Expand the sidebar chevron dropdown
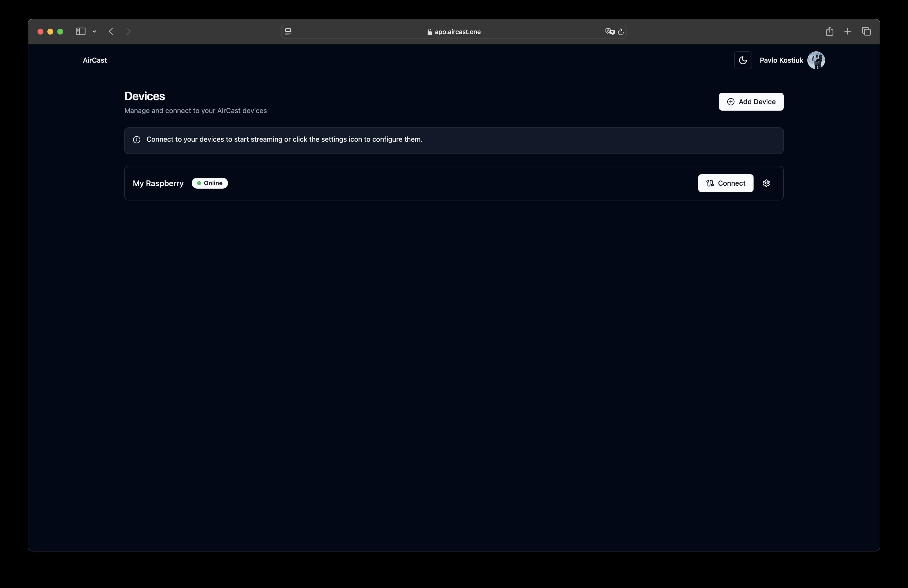Screen dimensions: 908x588 pyautogui.click(x=94, y=31)
